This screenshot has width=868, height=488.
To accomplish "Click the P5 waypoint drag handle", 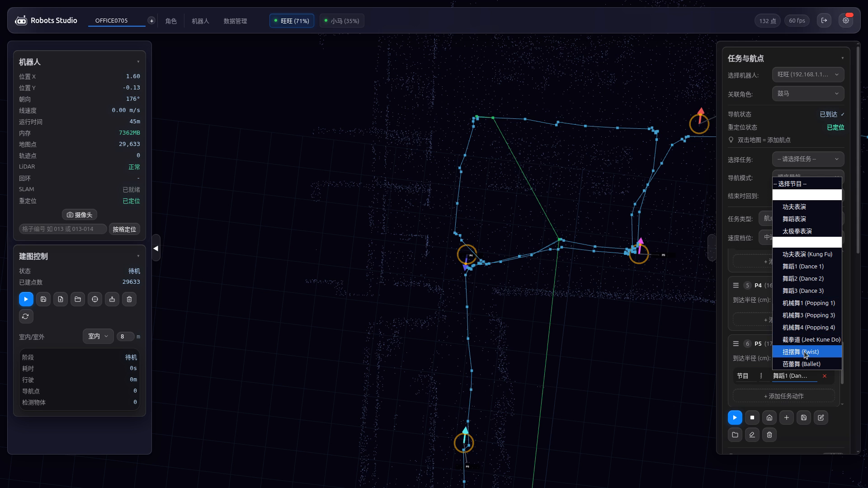I will point(736,343).
